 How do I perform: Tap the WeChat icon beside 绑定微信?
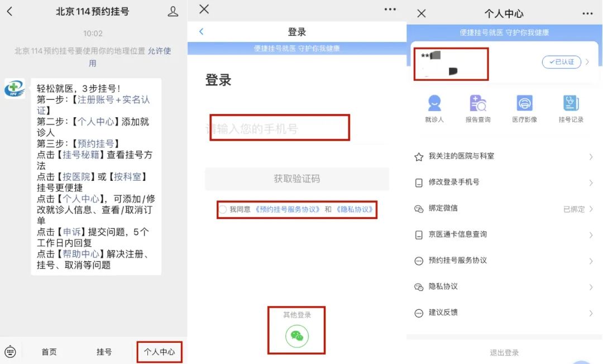(419, 209)
